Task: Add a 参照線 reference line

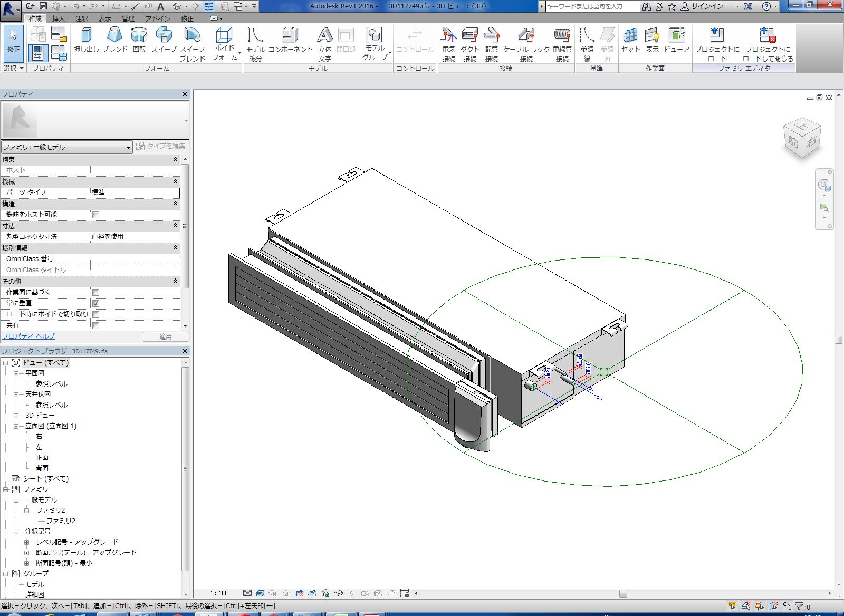Action: pos(587,43)
